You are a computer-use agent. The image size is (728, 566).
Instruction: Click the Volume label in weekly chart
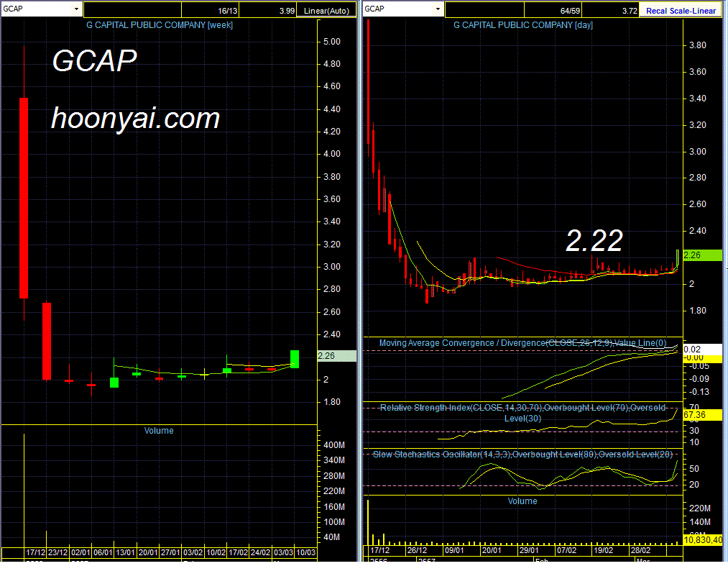159,431
